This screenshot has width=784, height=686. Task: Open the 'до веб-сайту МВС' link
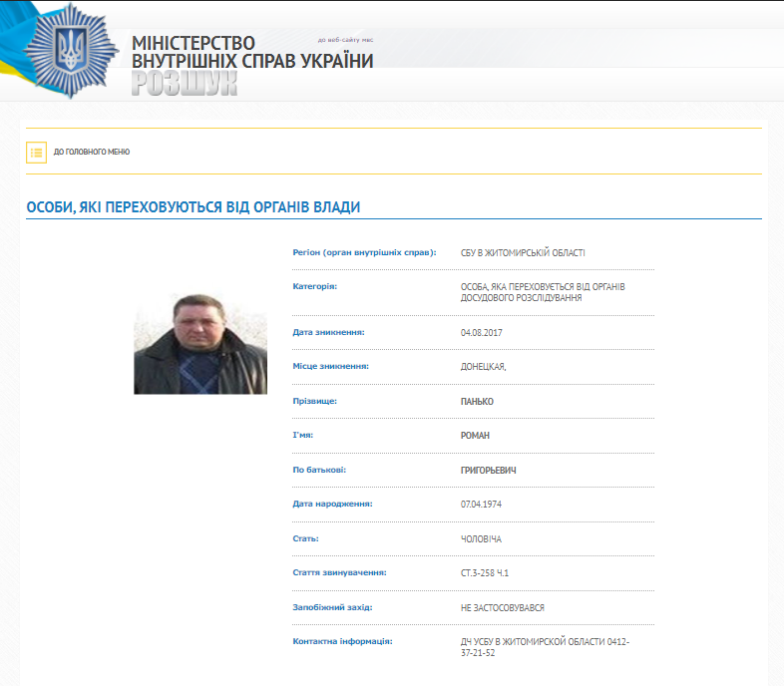pos(345,40)
